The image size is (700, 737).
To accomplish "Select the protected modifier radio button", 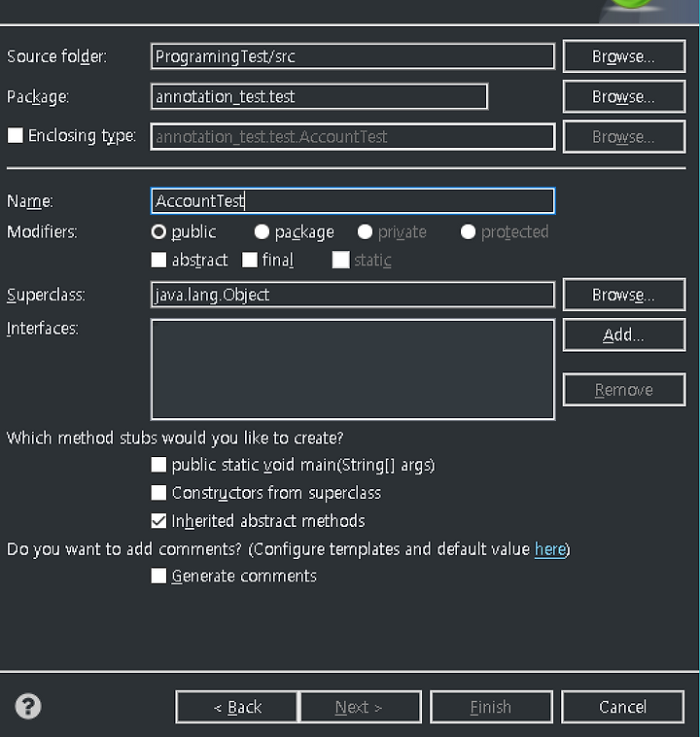I will tap(468, 231).
